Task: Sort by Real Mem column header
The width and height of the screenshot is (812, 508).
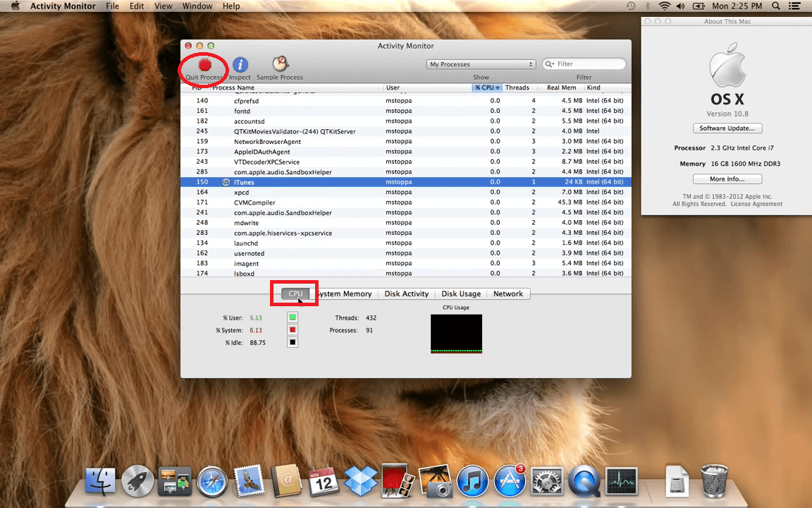Action: click(x=561, y=87)
